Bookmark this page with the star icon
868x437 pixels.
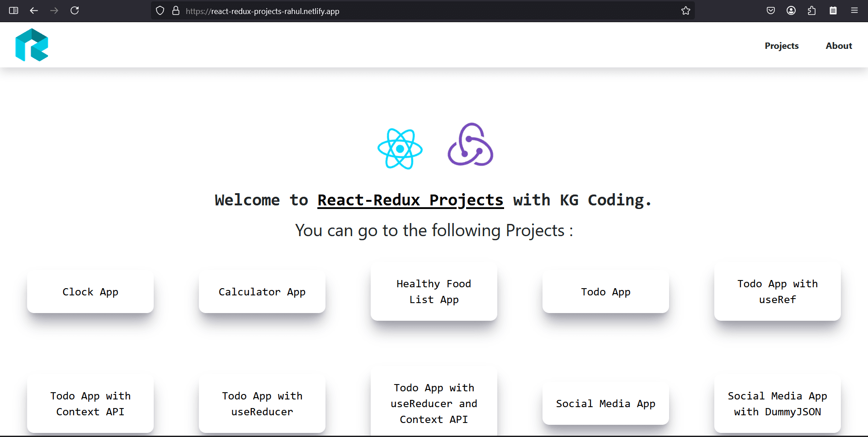[x=686, y=10]
